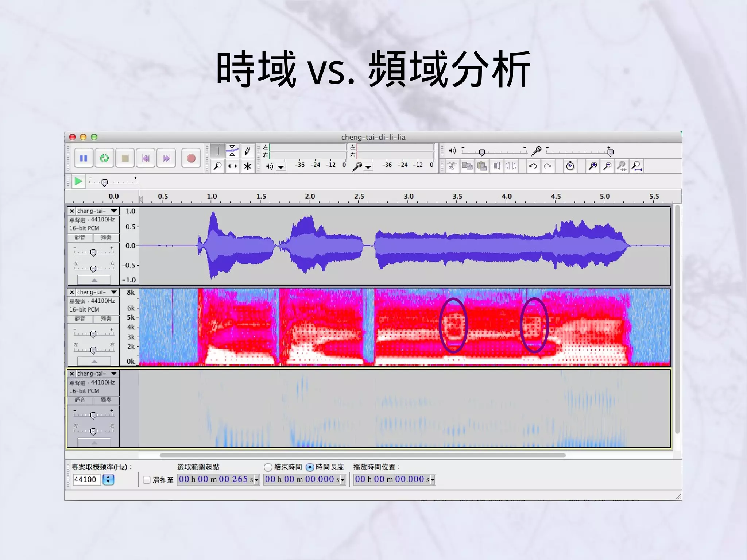Select the magnifier Zoom tool
The height and width of the screenshot is (560, 747).
click(x=218, y=166)
